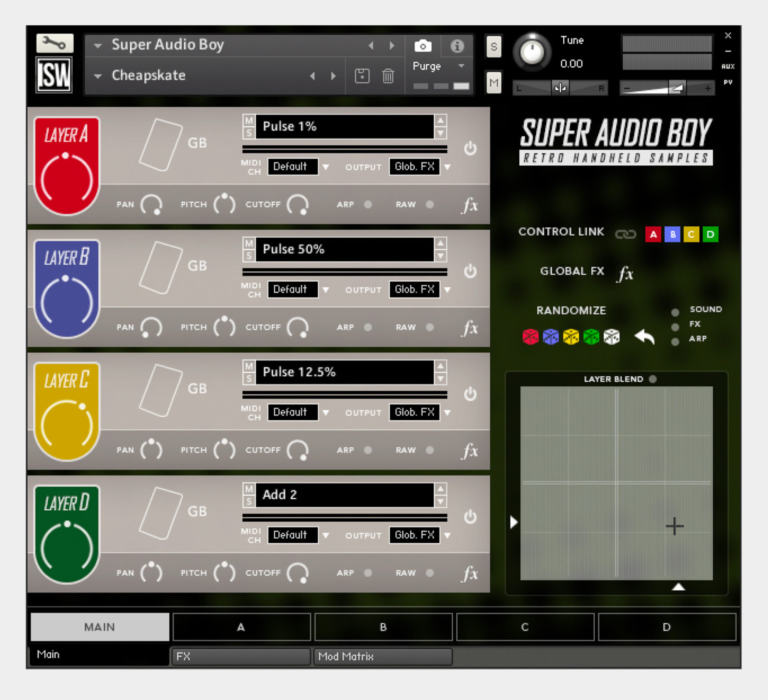Viewport: 768px width, 700px height.
Task: Open the info panel icon
Action: (457, 46)
